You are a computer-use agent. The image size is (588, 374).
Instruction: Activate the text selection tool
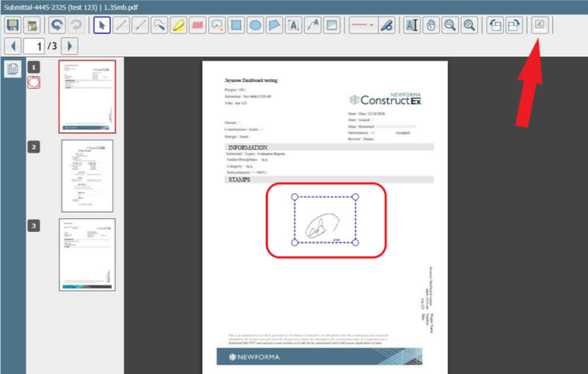(412, 25)
